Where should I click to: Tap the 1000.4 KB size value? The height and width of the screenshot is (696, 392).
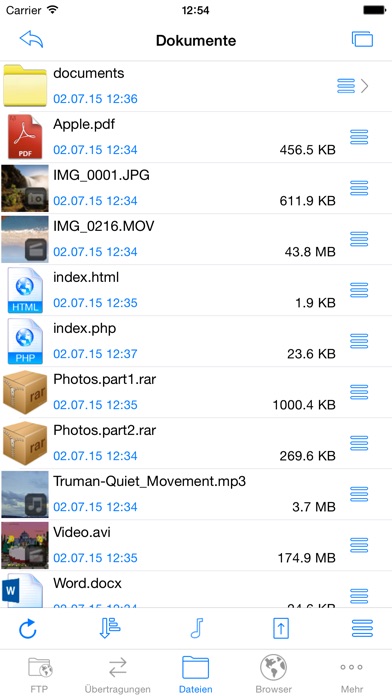coord(304,405)
